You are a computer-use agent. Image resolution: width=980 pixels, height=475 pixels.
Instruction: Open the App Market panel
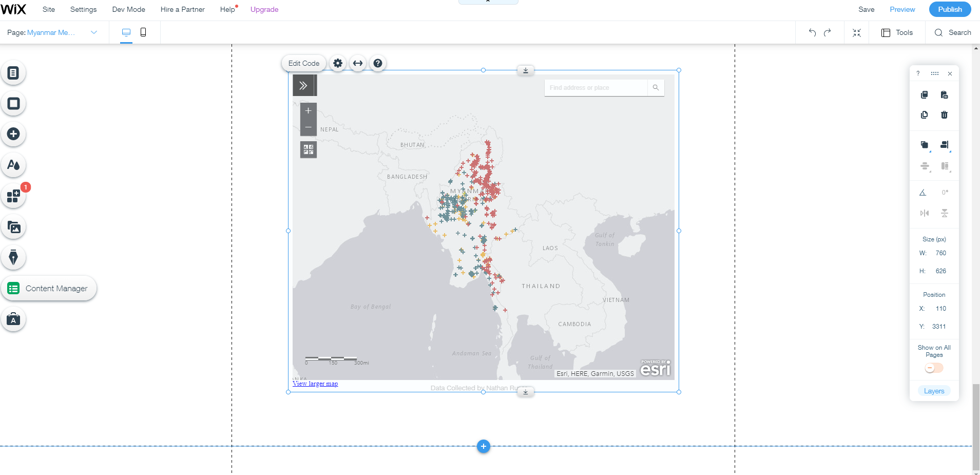13,196
